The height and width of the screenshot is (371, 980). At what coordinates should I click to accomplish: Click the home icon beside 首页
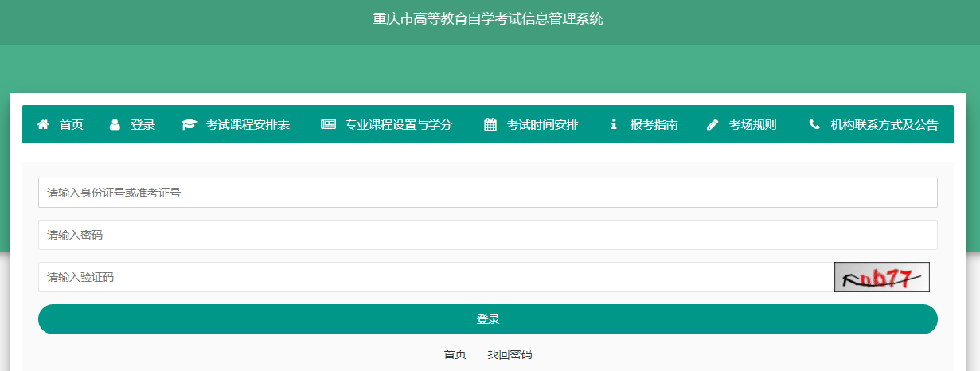point(43,124)
